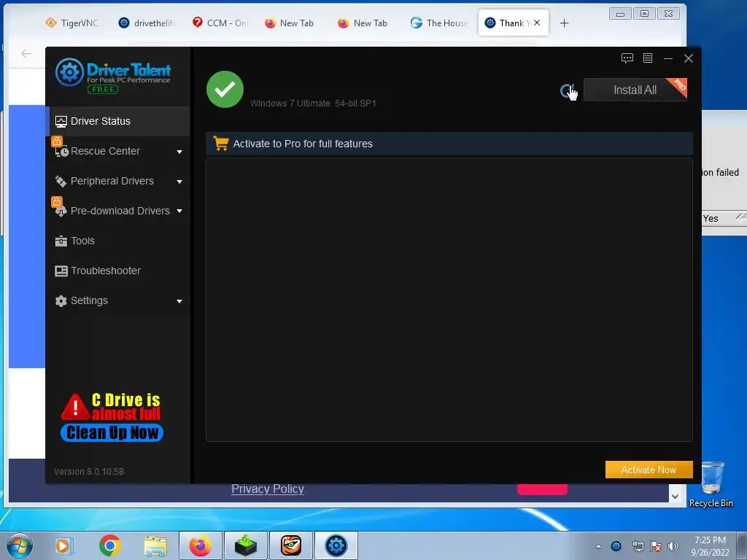Screen dimensions: 747x560
Task: Open the feedback chat bubble icon
Action: click(x=627, y=58)
